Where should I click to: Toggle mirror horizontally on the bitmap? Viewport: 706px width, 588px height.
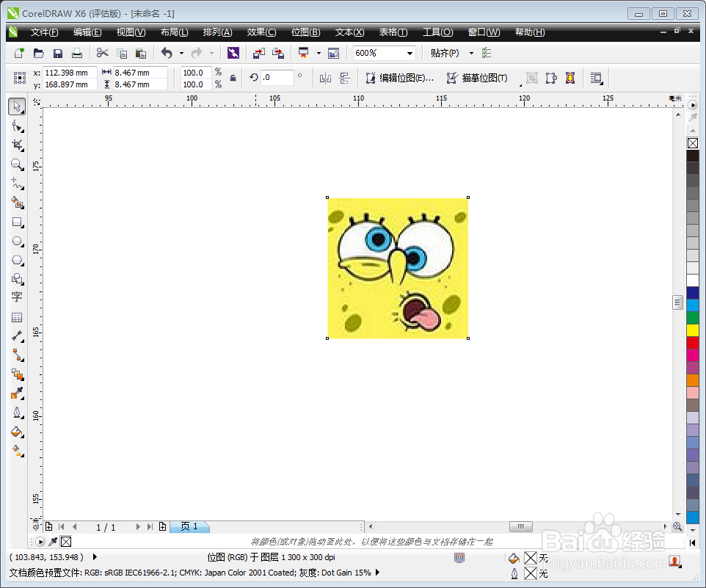[x=326, y=77]
